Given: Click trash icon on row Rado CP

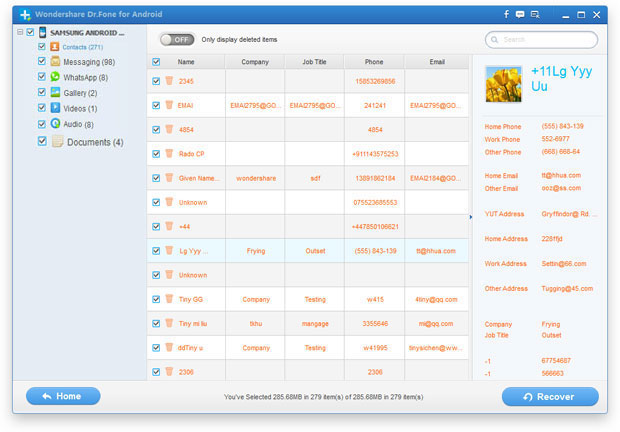Looking at the screenshot, I should [169, 153].
